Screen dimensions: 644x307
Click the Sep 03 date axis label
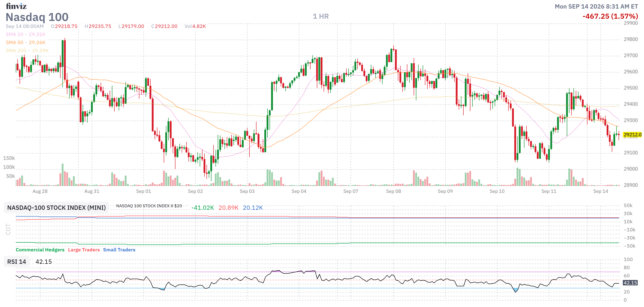click(247, 191)
